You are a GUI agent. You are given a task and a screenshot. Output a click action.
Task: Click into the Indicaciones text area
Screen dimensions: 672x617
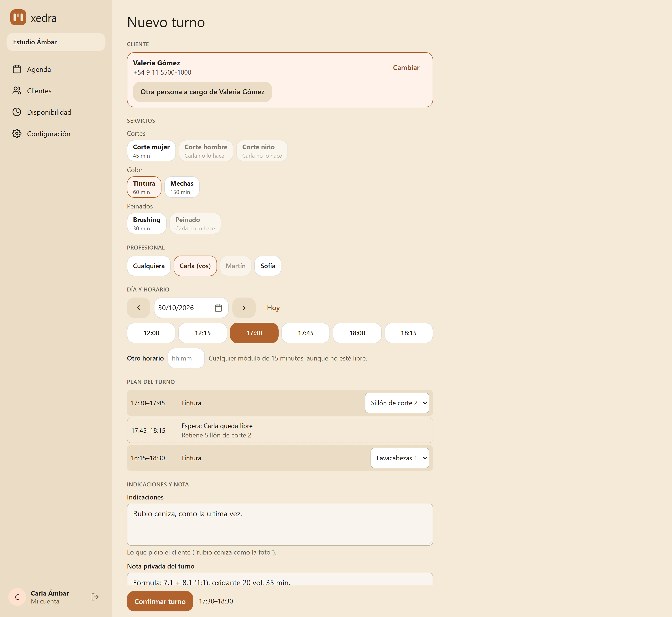(x=280, y=524)
